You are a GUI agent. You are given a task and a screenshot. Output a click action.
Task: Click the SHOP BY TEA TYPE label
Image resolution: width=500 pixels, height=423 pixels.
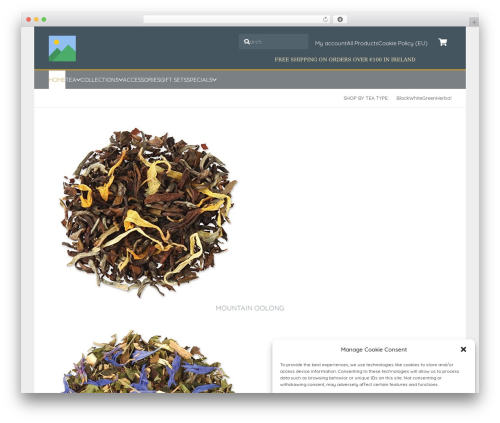[366, 98]
